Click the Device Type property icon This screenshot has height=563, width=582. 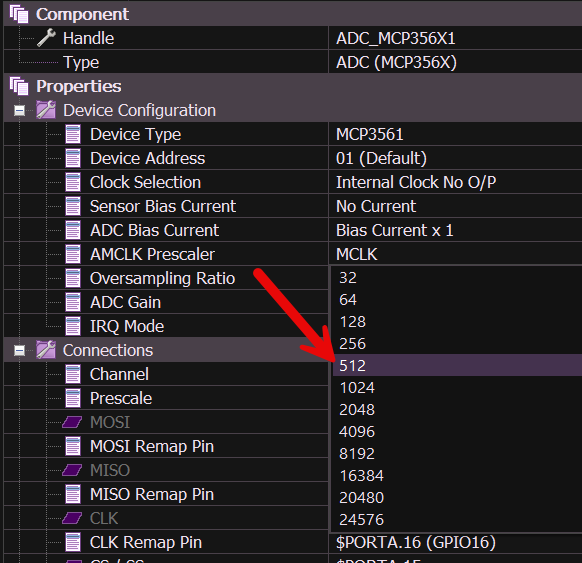coord(73,134)
